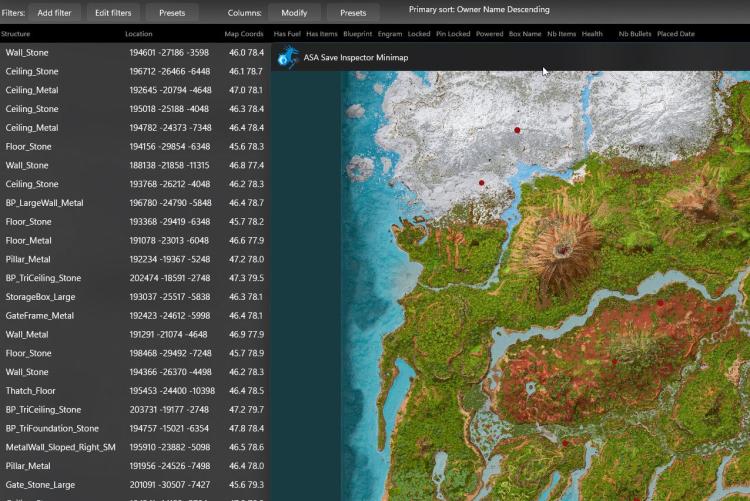Click the Engram column header
This screenshot has height=501, width=750.
(390, 34)
